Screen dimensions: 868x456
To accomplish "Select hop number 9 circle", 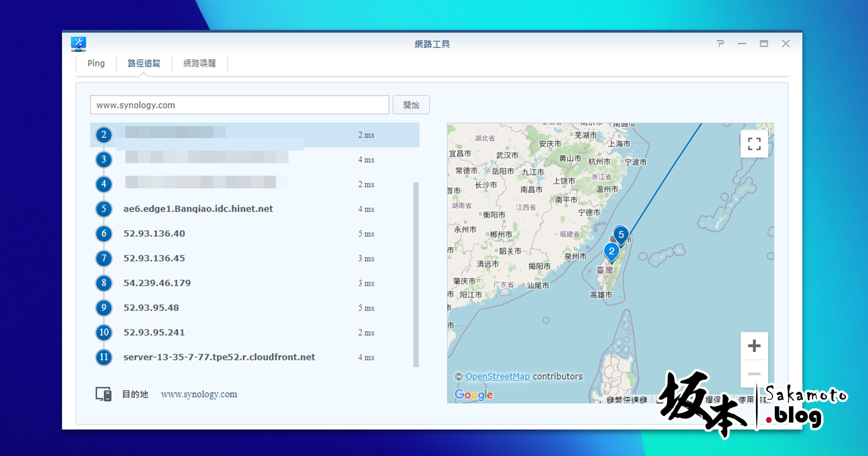I will (x=104, y=308).
